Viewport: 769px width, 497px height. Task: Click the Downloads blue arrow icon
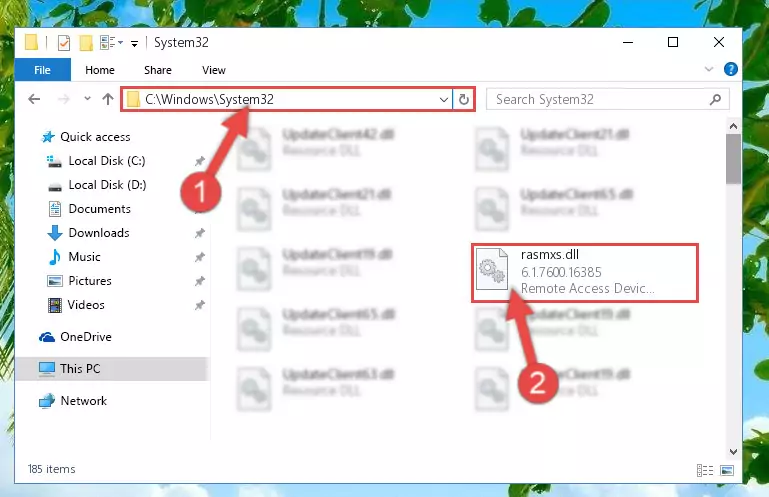point(54,233)
